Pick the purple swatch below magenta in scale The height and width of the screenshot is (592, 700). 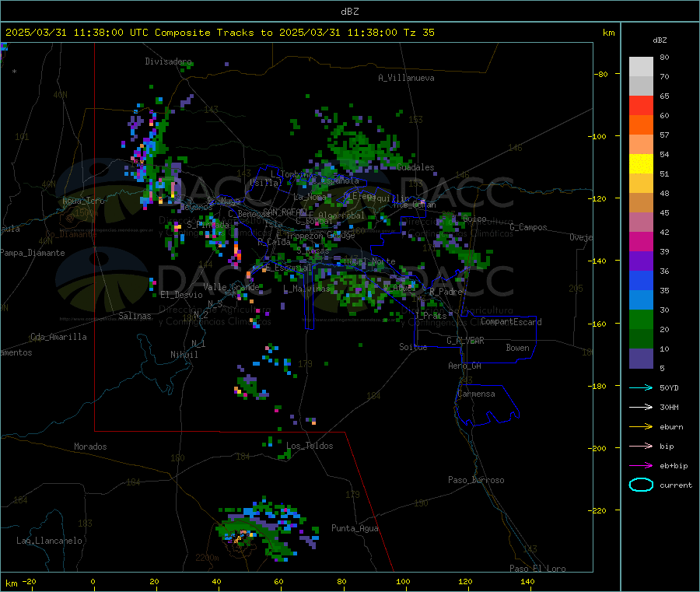tap(641, 261)
